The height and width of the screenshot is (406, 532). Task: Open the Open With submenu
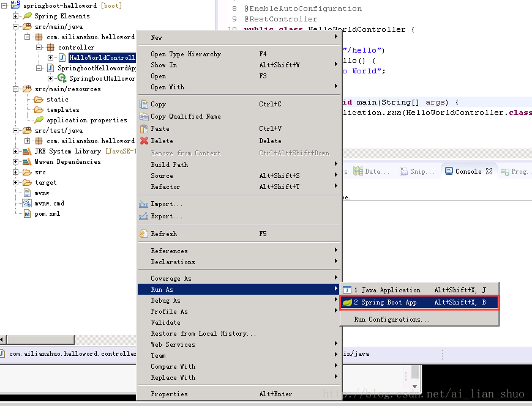point(239,87)
